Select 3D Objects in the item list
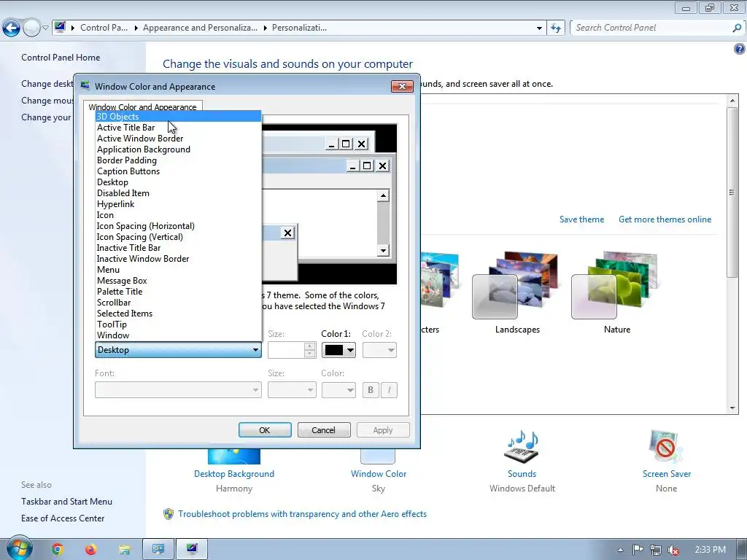 (x=178, y=116)
